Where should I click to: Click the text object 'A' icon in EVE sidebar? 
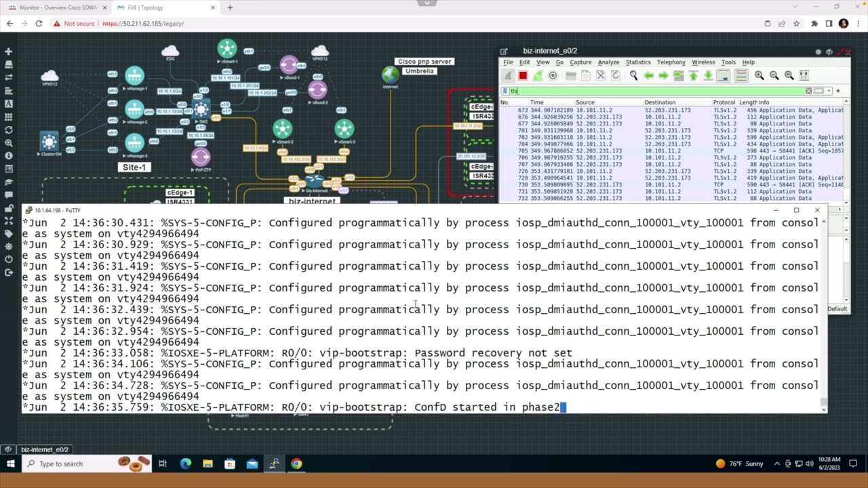[x=8, y=104]
